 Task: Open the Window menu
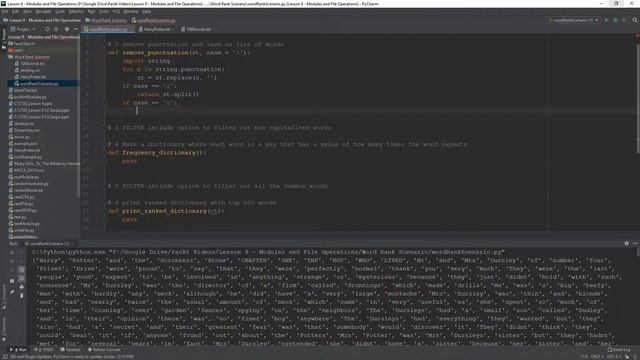click(x=131, y=11)
